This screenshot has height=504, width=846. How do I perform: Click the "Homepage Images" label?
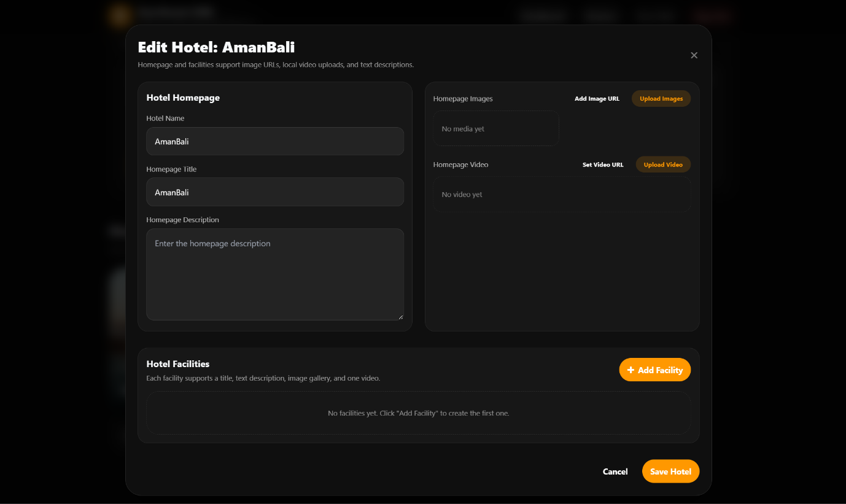(x=463, y=99)
